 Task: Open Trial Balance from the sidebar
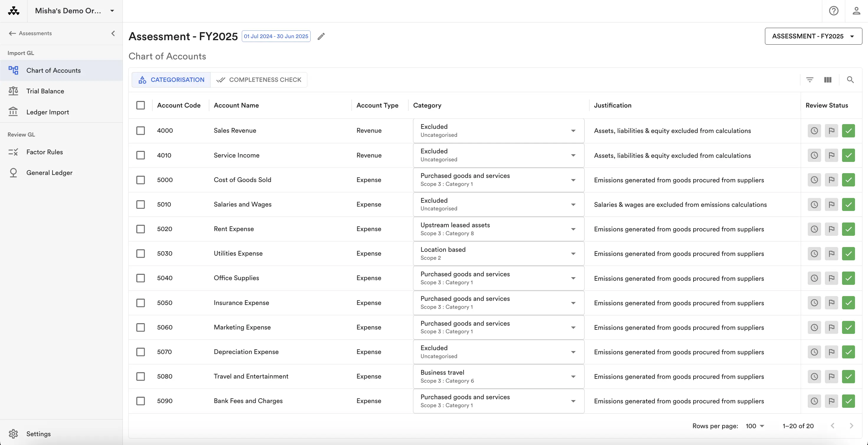point(45,91)
